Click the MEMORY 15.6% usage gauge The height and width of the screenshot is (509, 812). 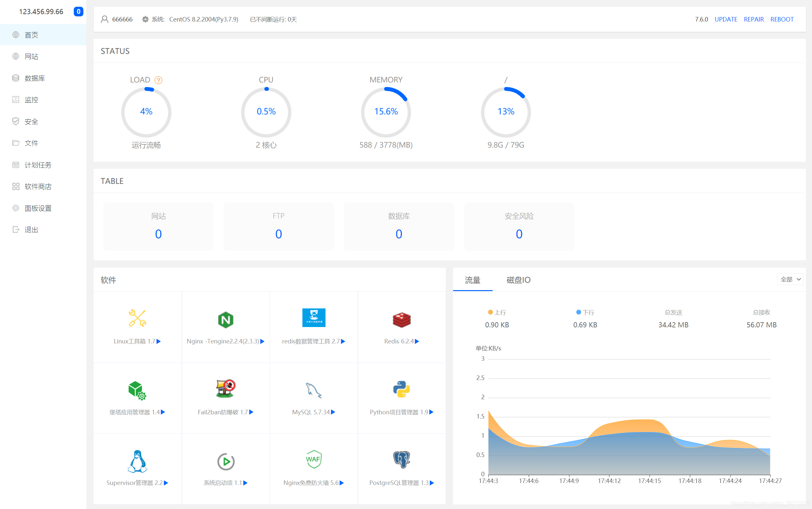(386, 112)
